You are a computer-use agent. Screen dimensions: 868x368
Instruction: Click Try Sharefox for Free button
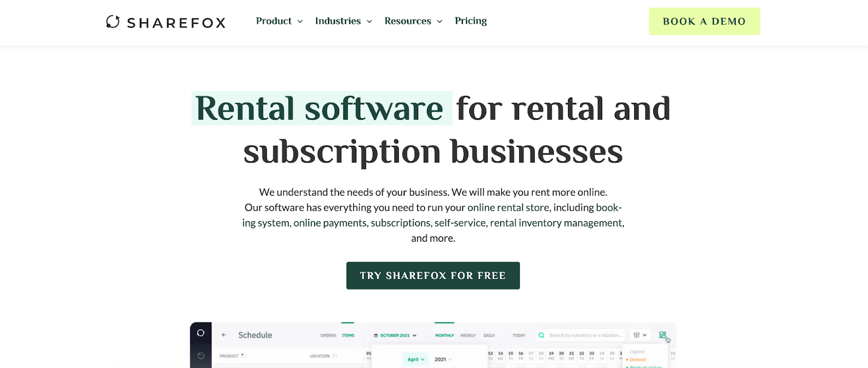433,275
